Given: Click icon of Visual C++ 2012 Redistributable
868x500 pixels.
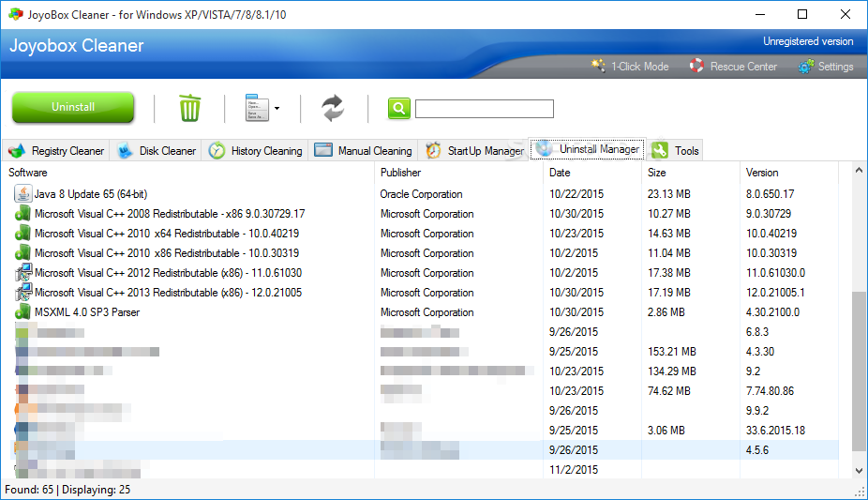Looking at the screenshot, I should coord(23,272).
